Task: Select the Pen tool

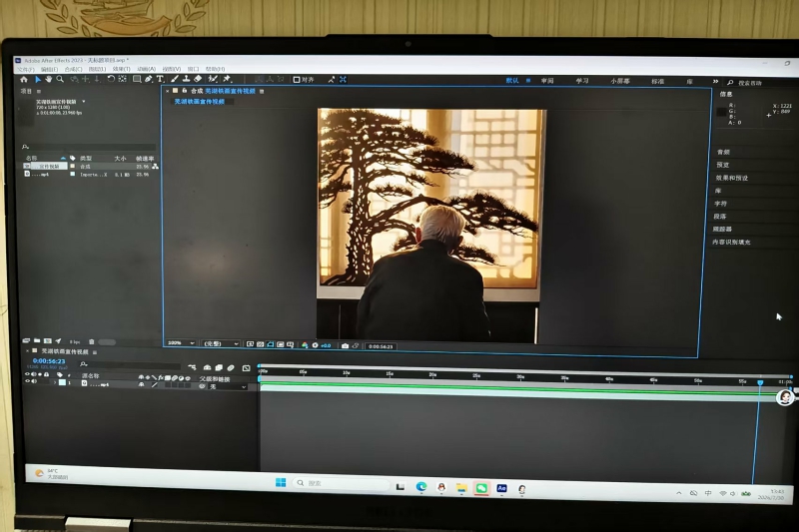Action: click(148, 79)
